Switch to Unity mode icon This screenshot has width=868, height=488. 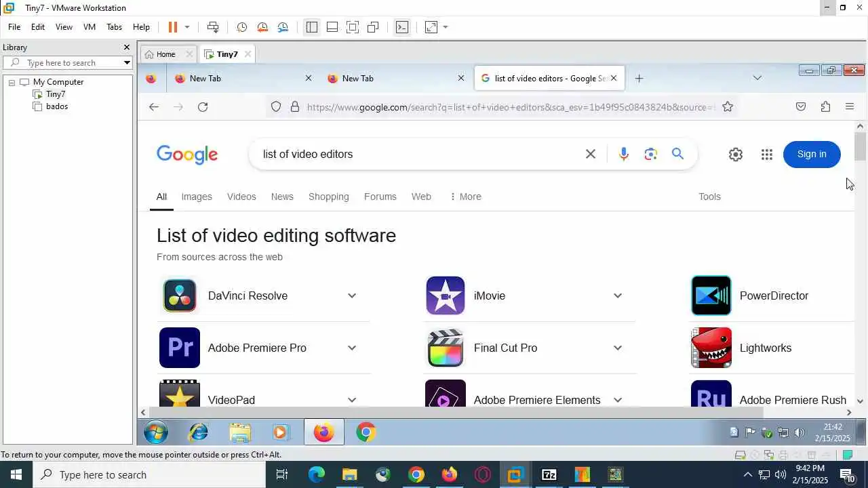tap(373, 27)
